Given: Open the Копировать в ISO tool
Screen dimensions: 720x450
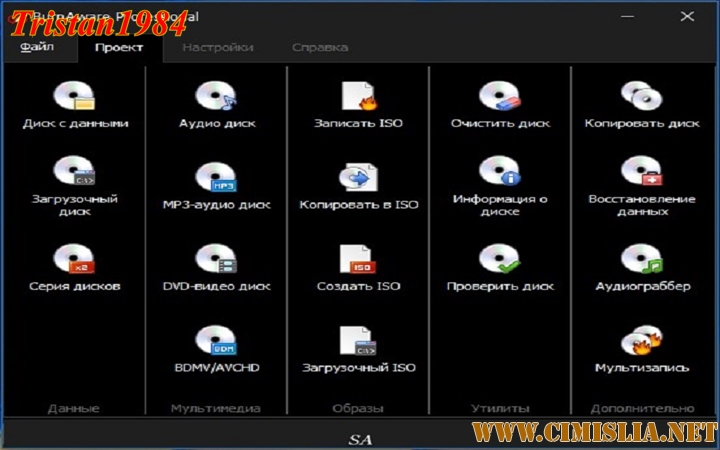Looking at the screenshot, I should pos(358,178).
